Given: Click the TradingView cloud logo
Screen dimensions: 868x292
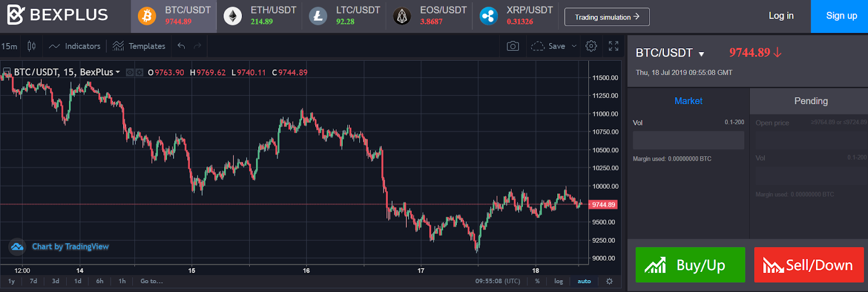Looking at the screenshot, I should pyautogui.click(x=17, y=247).
